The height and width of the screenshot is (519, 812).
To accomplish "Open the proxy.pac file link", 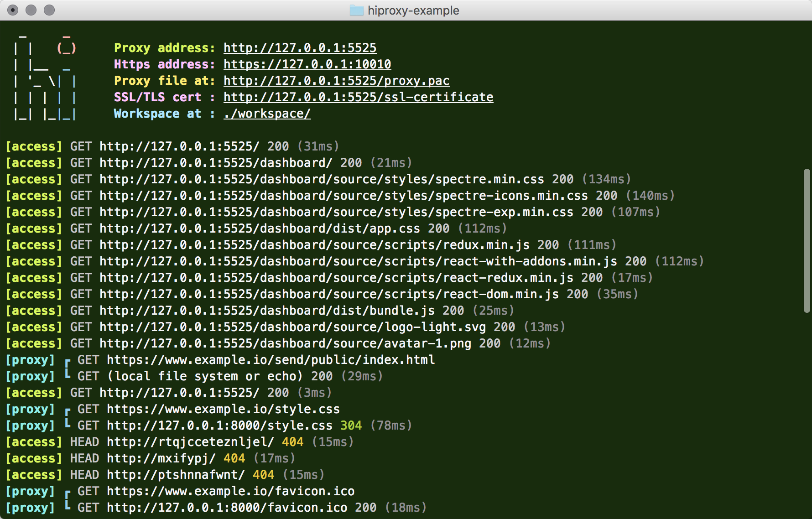I will [x=336, y=81].
